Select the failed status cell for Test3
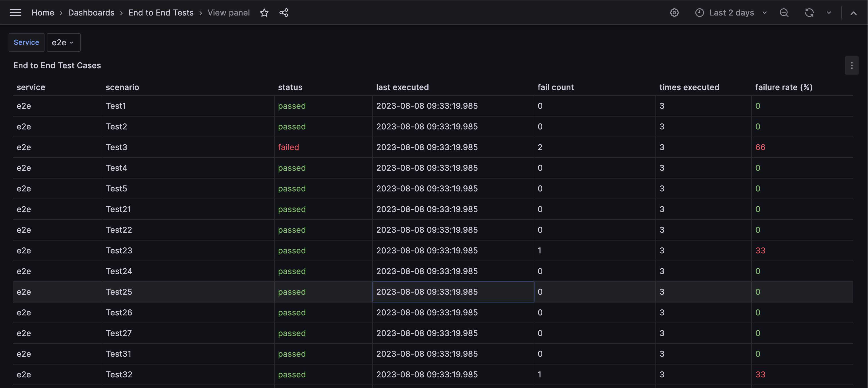The height and width of the screenshot is (388, 868). [x=288, y=147]
